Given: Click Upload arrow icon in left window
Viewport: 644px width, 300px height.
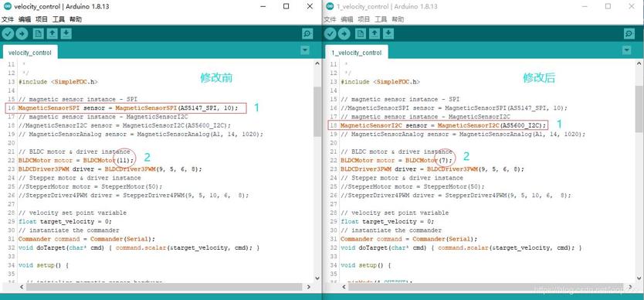Looking at the screenshot, I should (22, 34).
